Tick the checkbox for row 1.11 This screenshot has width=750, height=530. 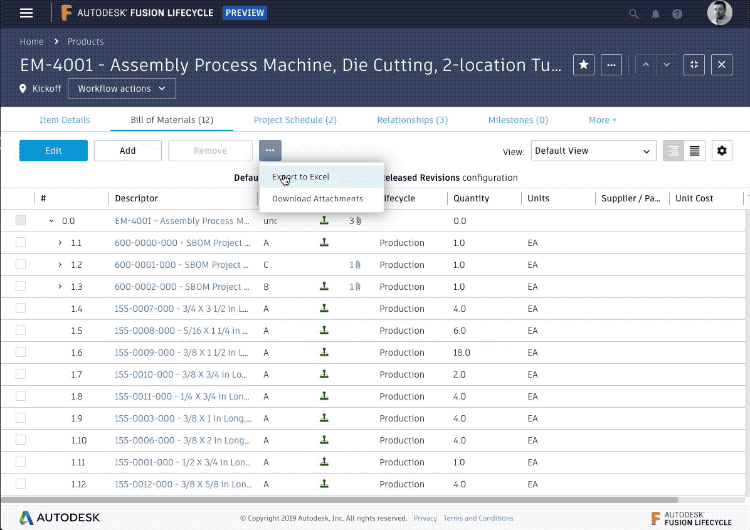pyautogui.click(x=21, y=462)
